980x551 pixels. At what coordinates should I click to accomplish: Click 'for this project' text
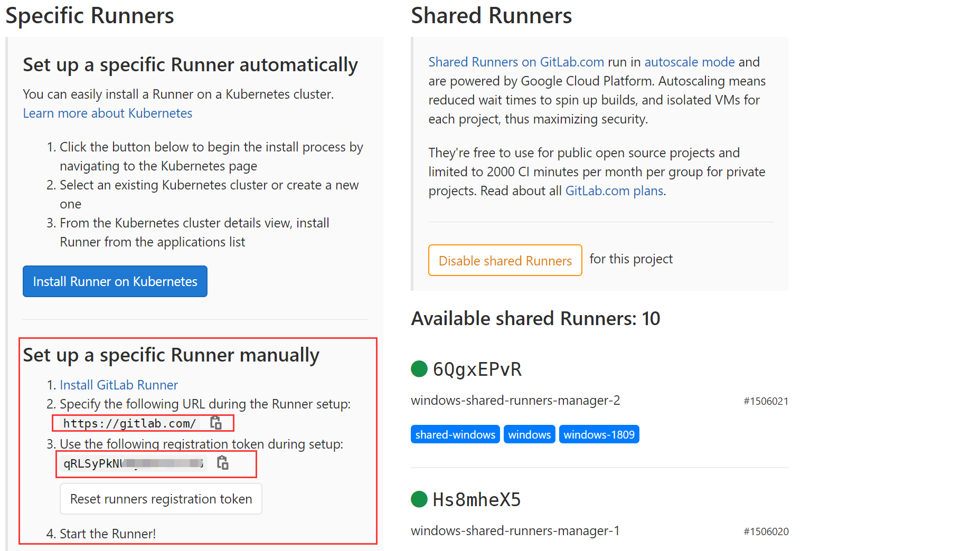(631, 259)
